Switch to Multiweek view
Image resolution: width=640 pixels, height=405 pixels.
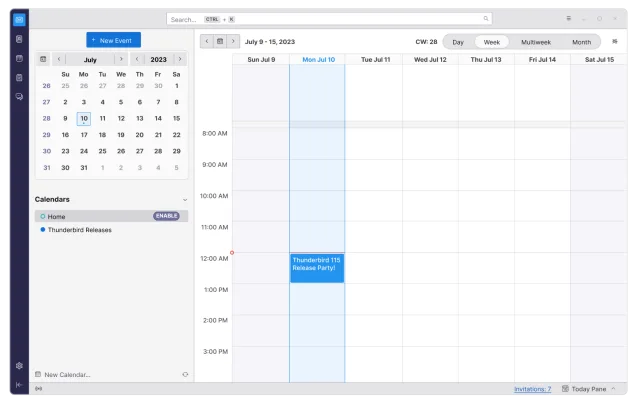pos(536,42)
